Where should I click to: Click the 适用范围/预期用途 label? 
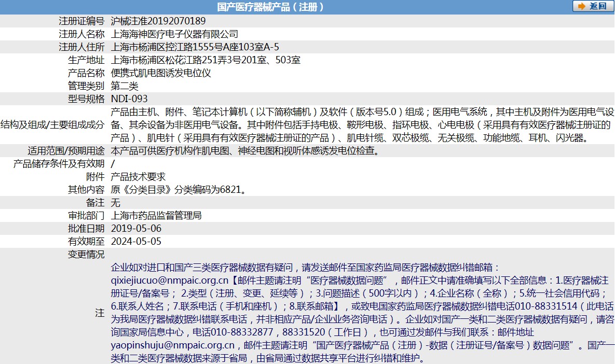click(x=66, y=150)
